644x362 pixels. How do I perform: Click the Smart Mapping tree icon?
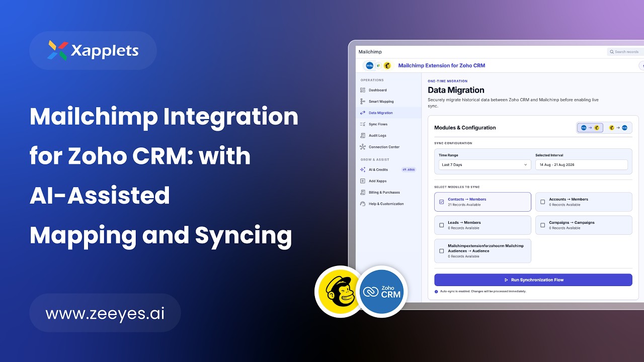coord(363,102)
